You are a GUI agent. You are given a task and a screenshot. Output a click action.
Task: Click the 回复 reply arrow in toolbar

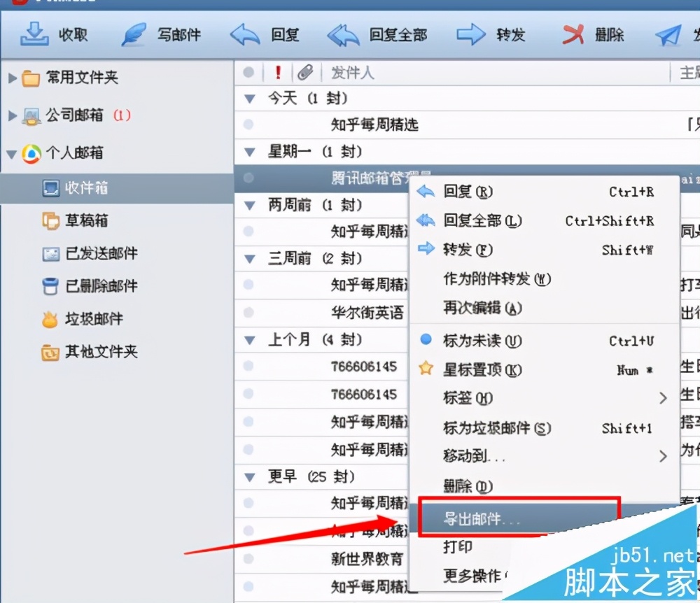click(244, 35)
